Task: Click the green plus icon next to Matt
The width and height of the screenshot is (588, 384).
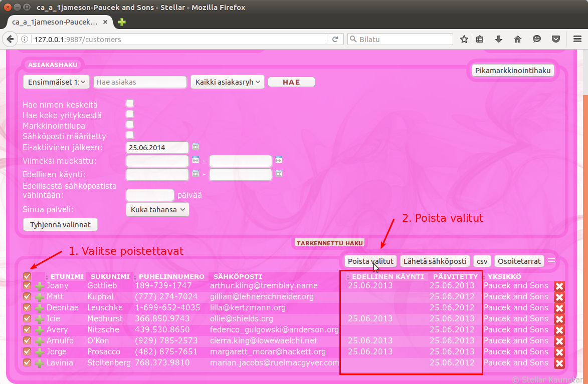Action: click(x=40, y=297)
